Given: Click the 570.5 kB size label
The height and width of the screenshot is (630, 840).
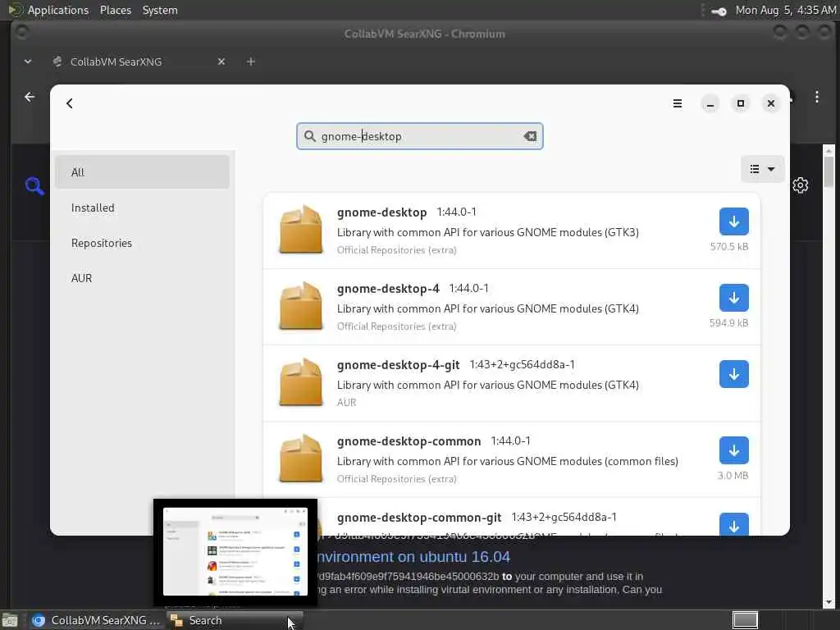Looking at the screenshot, I should pyautogui.click(x=729, y=247).
